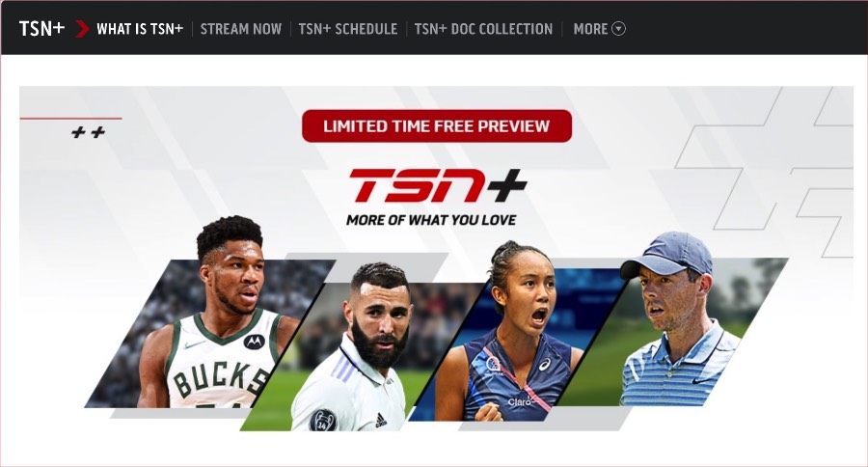The height and width of the screenshot is (467, 868).
Task: Select TSN+ DOC COLLECTION
Action: [x=483, y=29]
